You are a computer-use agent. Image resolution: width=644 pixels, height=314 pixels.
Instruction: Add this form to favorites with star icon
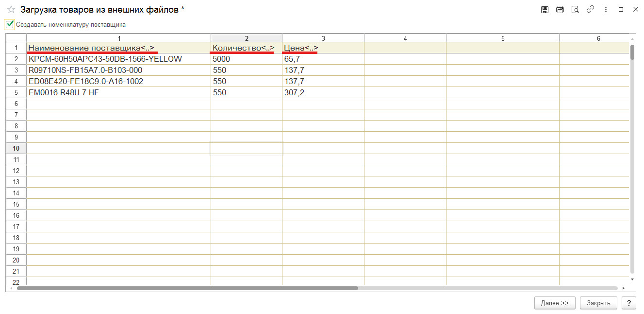pyautogui.click(x=11, y=10)
